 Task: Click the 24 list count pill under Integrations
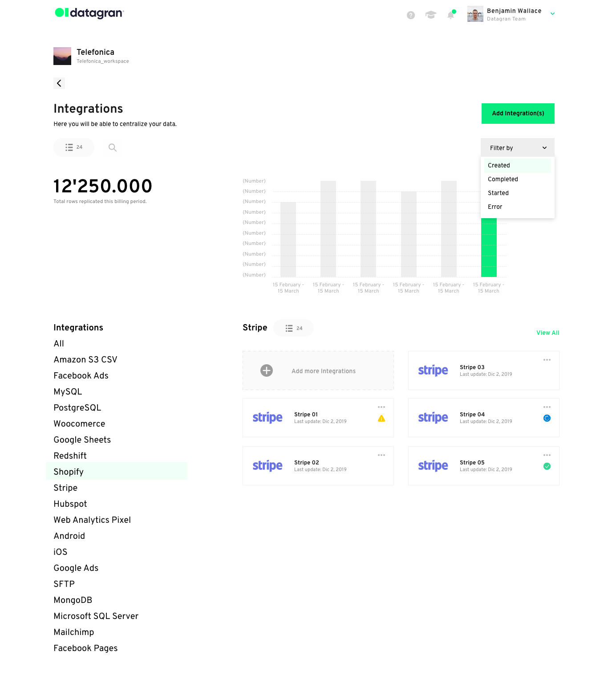[x=74, y=147]
